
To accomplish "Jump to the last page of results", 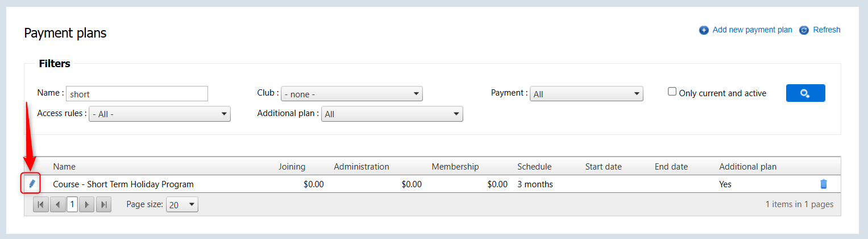I will (103, 205).
